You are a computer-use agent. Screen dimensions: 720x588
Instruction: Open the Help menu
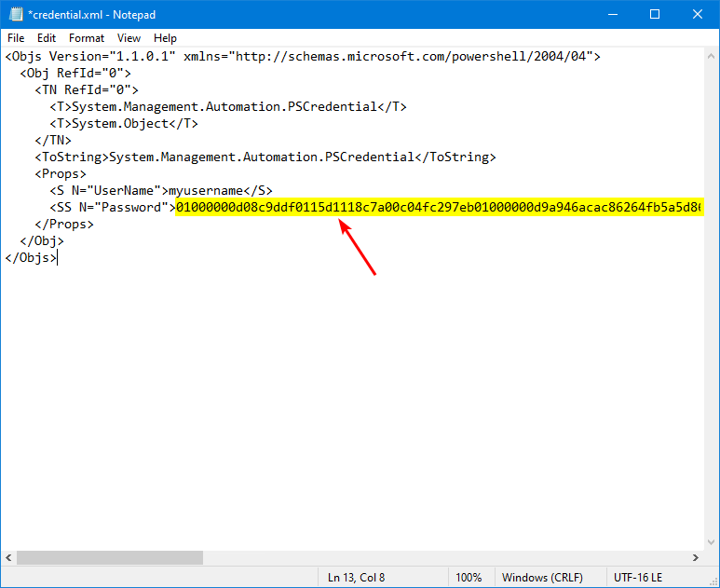click(165, 38)
